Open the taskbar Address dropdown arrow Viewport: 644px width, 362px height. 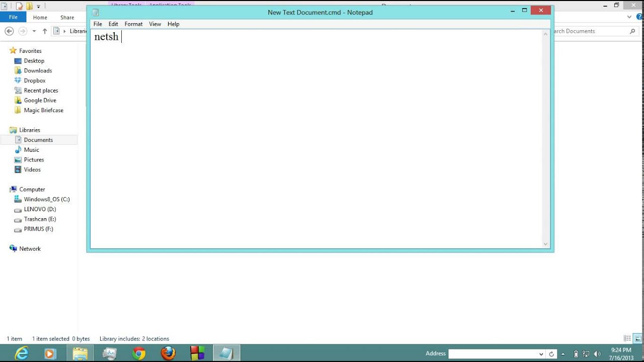click(541, 354)
